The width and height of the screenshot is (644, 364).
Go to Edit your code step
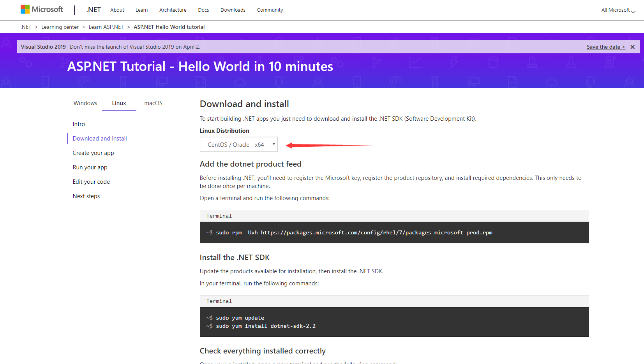click(91, 182)
